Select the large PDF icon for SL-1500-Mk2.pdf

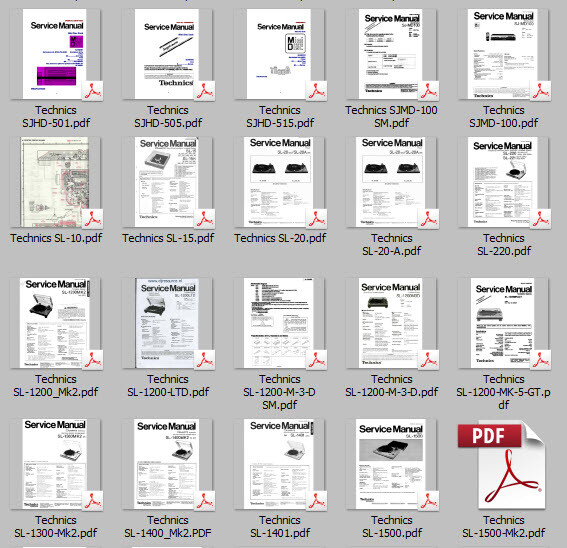(502, 465)
